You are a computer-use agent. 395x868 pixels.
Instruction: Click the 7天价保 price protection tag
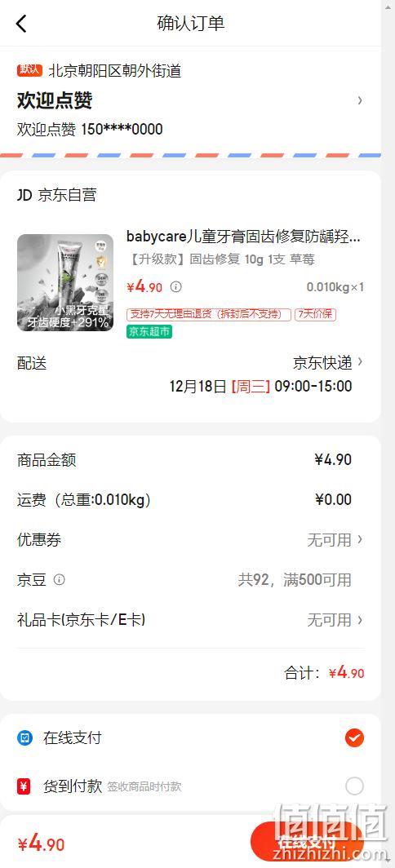315,314
